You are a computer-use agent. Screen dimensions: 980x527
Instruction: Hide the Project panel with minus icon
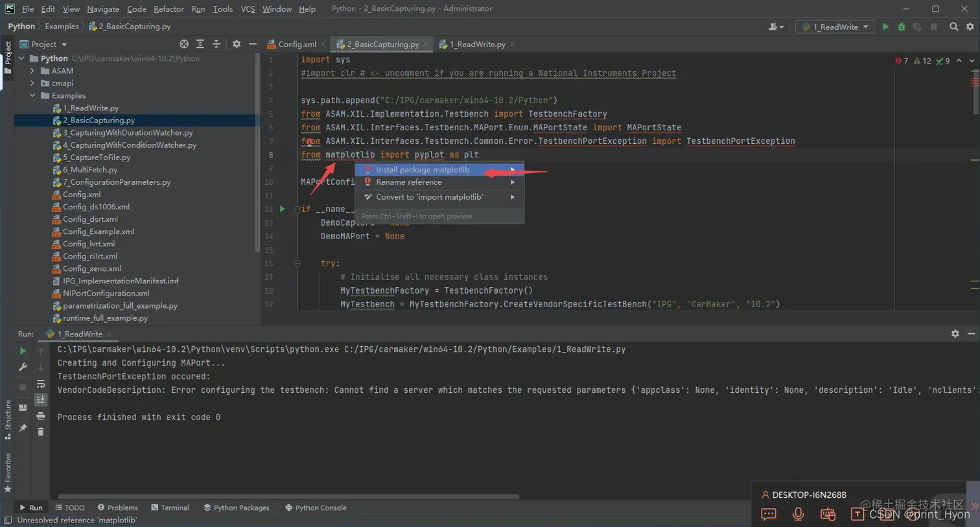pyautogui.click(x=252, y=44)
